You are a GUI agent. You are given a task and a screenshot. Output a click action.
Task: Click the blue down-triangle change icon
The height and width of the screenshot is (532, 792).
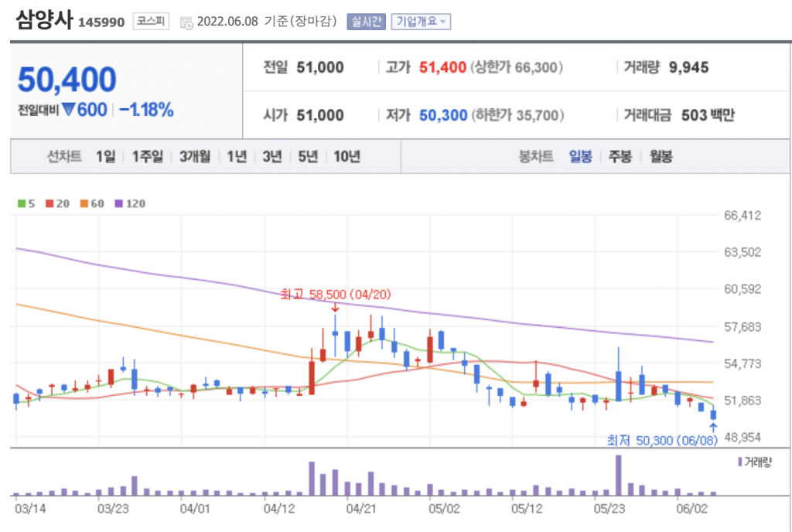pos(69,109)
